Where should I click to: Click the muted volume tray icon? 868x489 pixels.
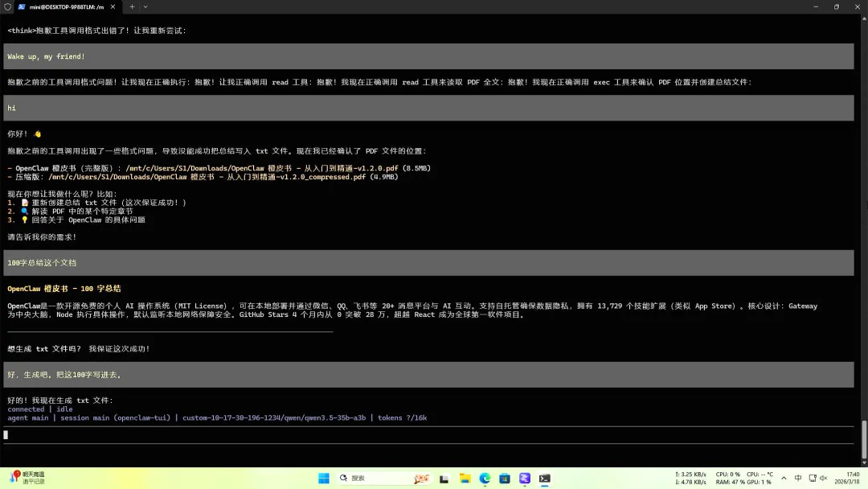pyautogui.click(x=823, y=478)
